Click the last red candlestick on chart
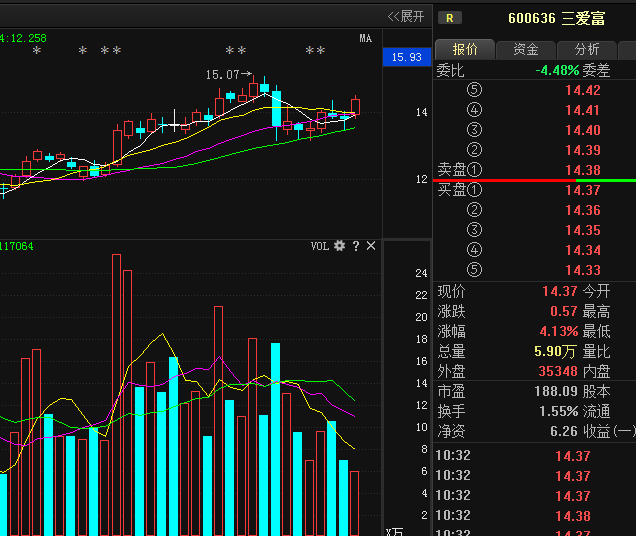 [x=355, y=106]
